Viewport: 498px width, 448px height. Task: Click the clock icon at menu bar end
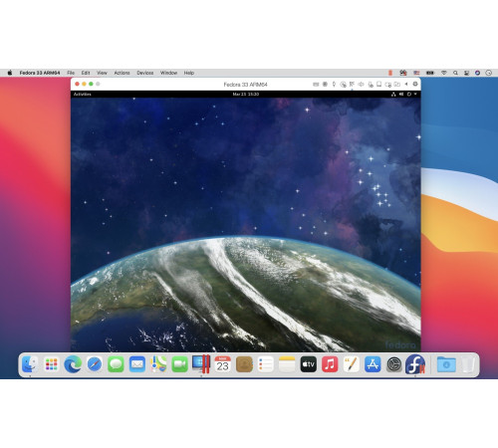click(488, 73)
